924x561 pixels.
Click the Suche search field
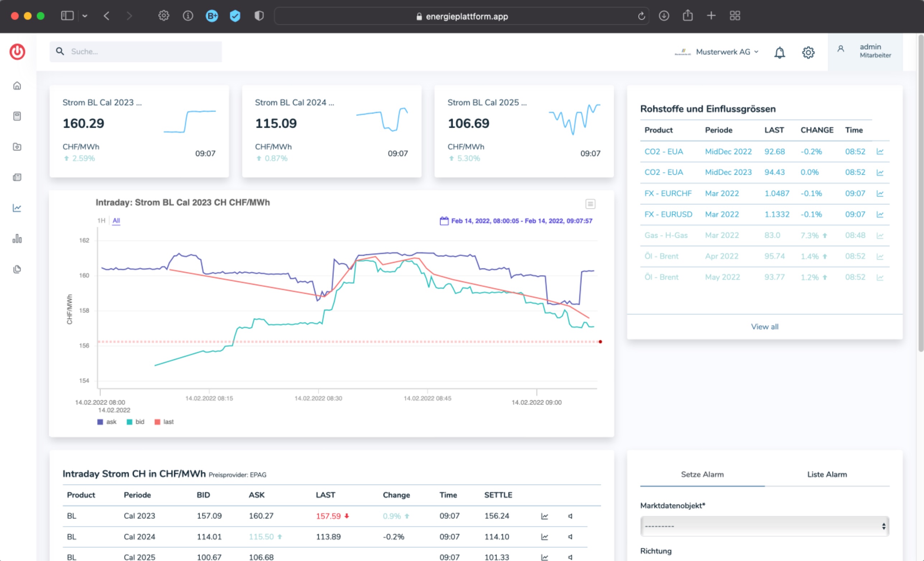[x=135, y=52]
